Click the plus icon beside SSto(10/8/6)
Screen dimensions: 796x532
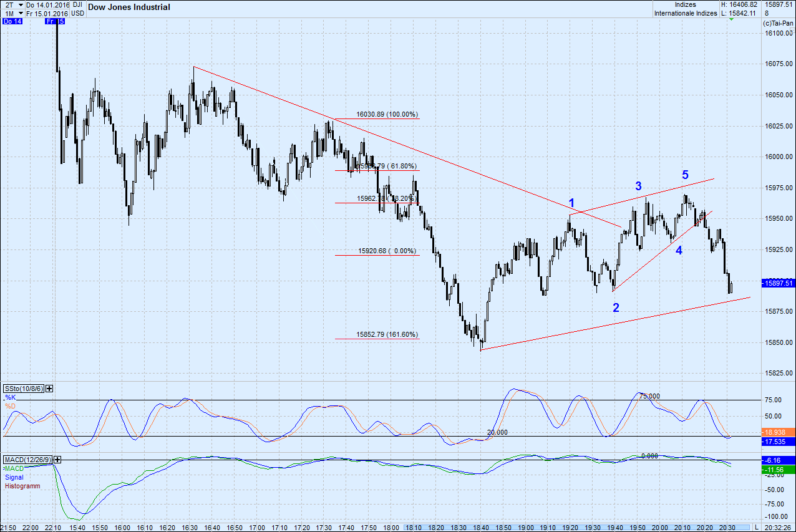click(x=50, y=389)
